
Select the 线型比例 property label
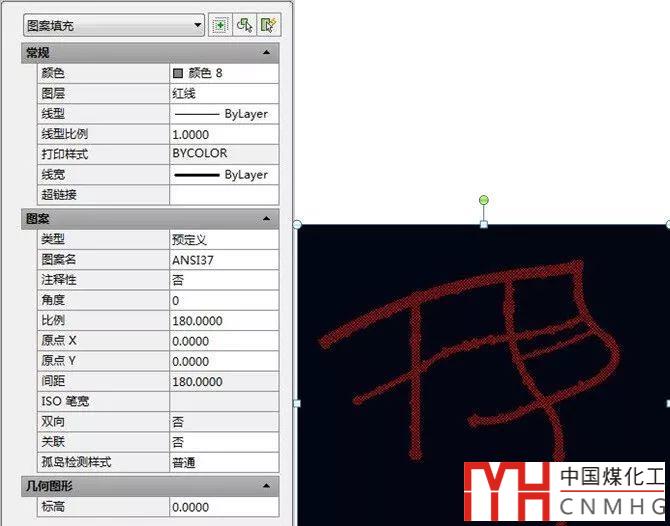click(x=65, y=134)
